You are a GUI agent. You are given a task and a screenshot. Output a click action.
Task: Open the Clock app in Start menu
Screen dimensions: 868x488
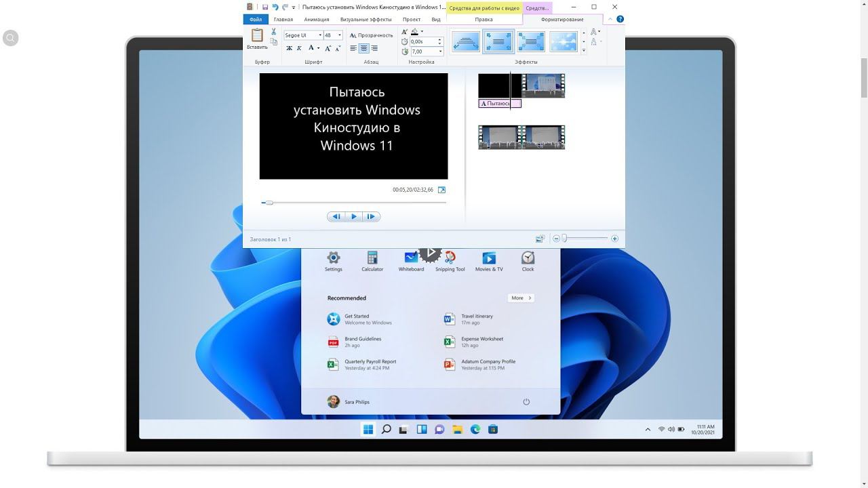(x=528, y=261)
